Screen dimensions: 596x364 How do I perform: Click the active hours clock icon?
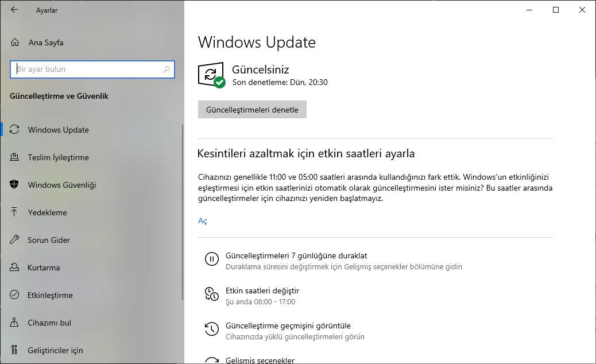point(212,295)
